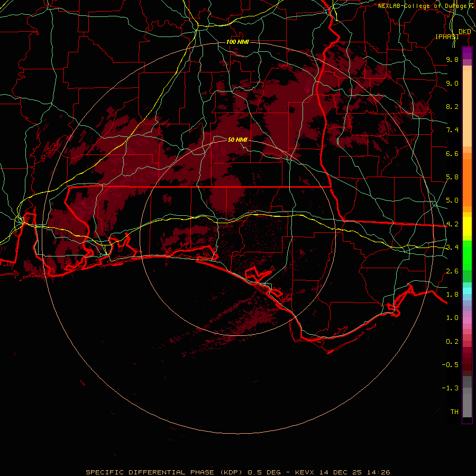Click the 9.8 scale value
This screenshot has width=476, height=476.
click(452, 59)
